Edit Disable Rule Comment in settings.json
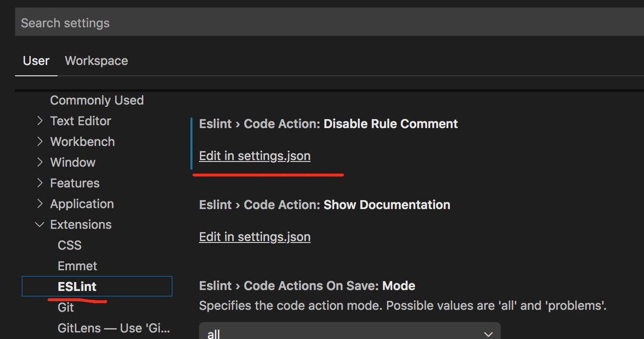The image size is (644, 339). pos(255,156)
